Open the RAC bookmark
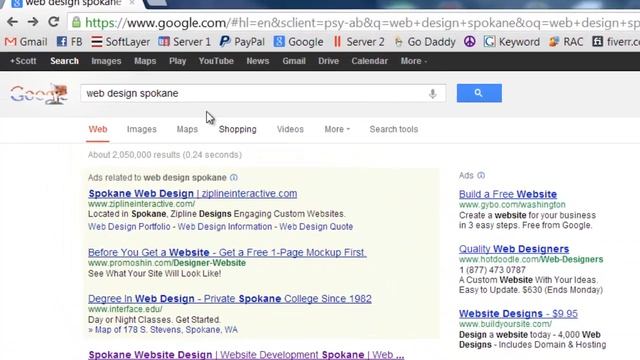The image size is (640, 360). pyautogui.click(x=566, y=42)
